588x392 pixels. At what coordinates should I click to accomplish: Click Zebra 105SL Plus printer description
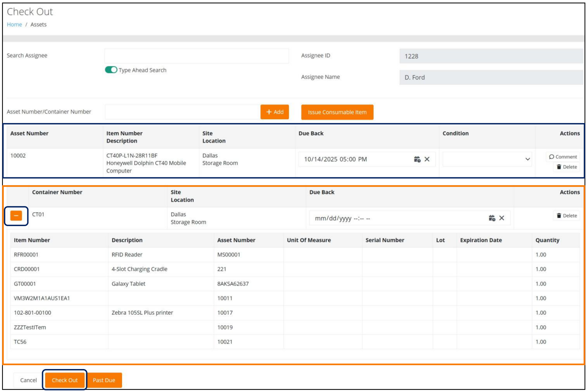(142, 313)
